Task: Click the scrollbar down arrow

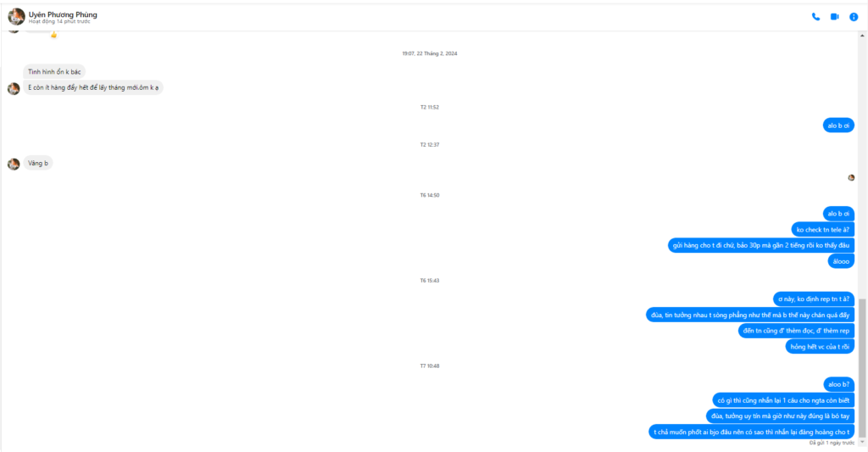Action: pos(862,443)
